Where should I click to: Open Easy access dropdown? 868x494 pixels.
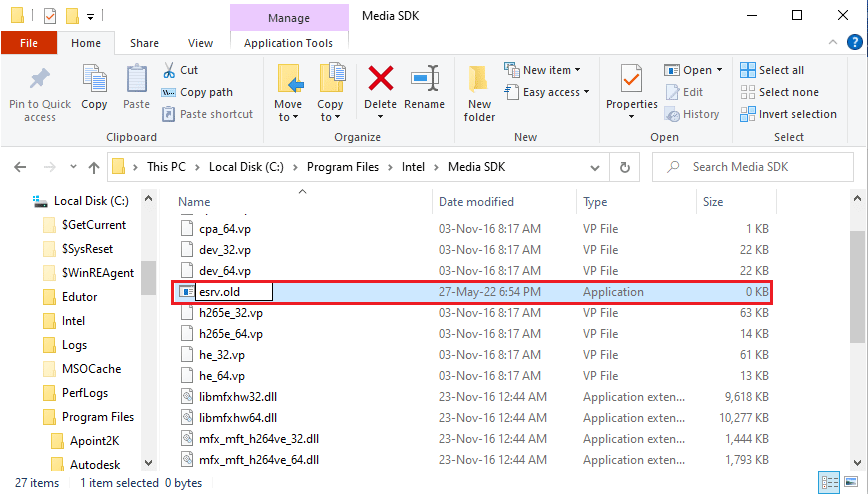[x=547, y=92]
